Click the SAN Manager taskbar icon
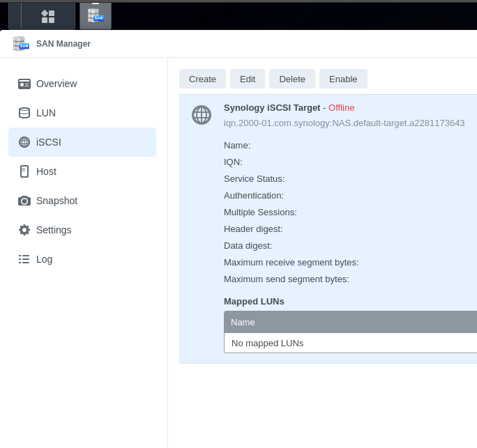This screenshot has height=448, width=477. (96, 16)
